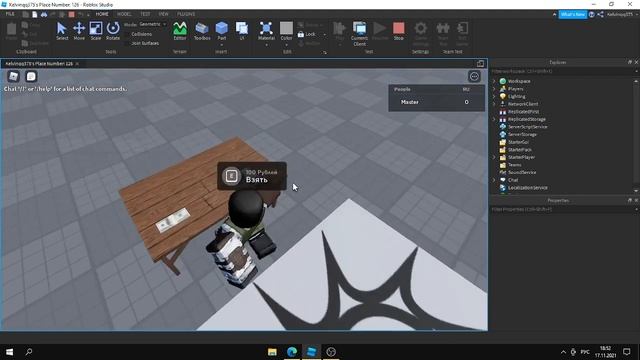640x360 pixels.
Task: Open the gray Color swatch
Action: tap(286, 28)
